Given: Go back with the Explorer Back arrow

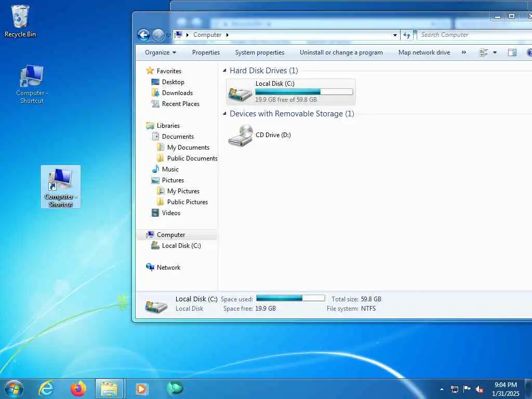Looking at the screenshot, I should (x=143, y=35).
